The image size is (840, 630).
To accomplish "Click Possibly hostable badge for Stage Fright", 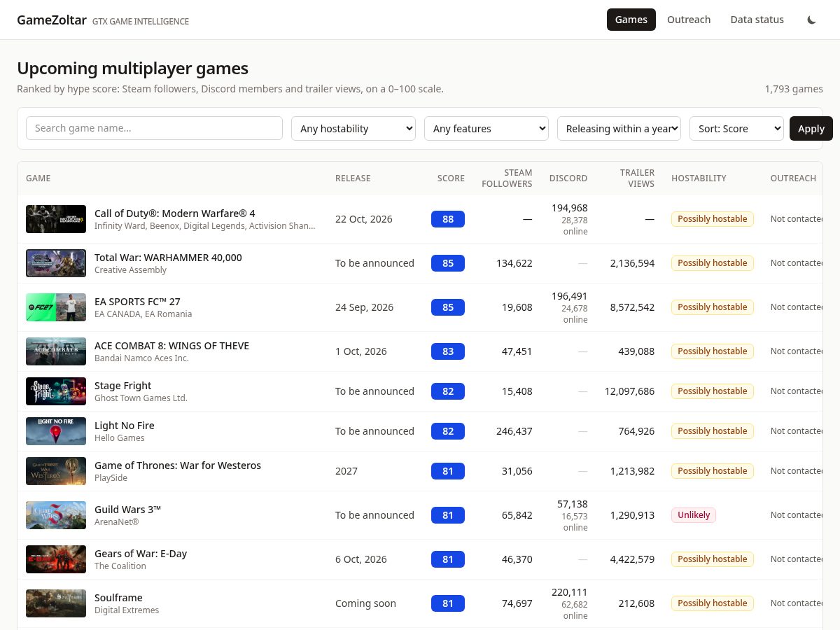I will point(713,391).
